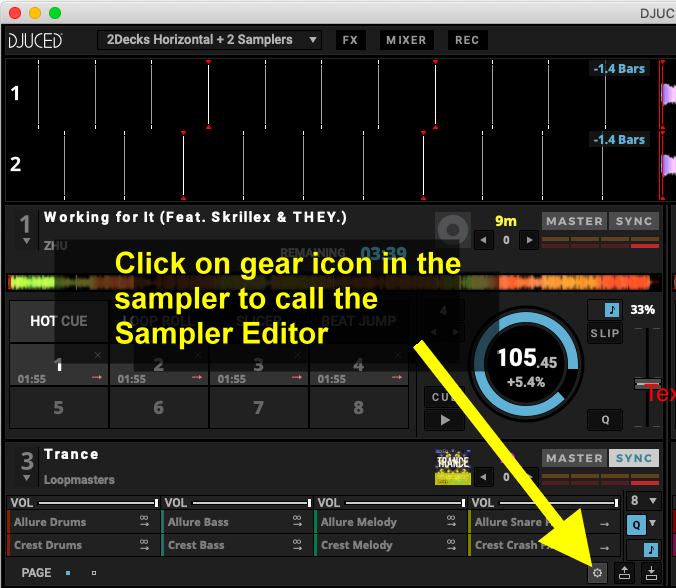Click deck 1 colored track overview waveform
The width and height of the screenshot is (676, 588).
333,282
